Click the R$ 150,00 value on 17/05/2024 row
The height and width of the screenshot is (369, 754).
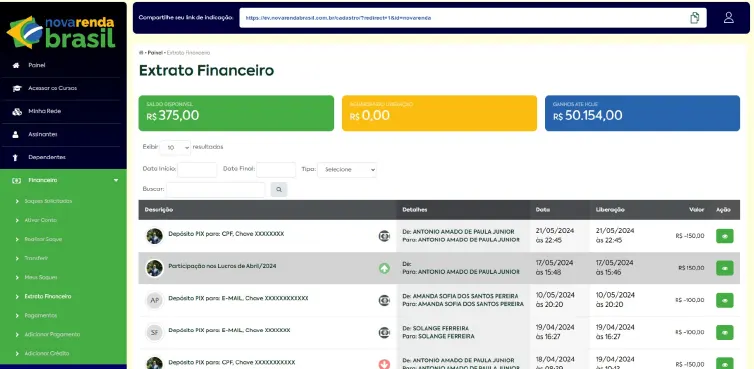691,268
